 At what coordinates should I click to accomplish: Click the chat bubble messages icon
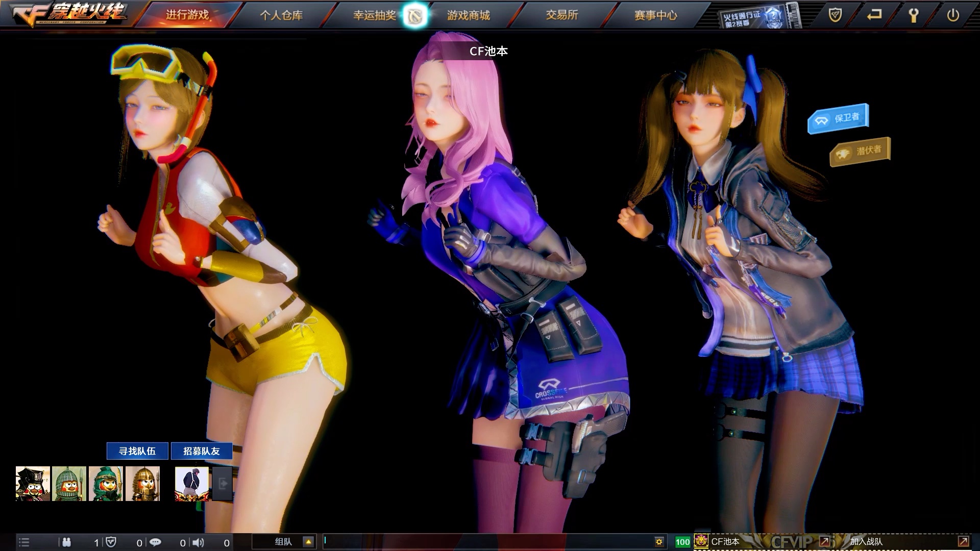click(156, 542)
